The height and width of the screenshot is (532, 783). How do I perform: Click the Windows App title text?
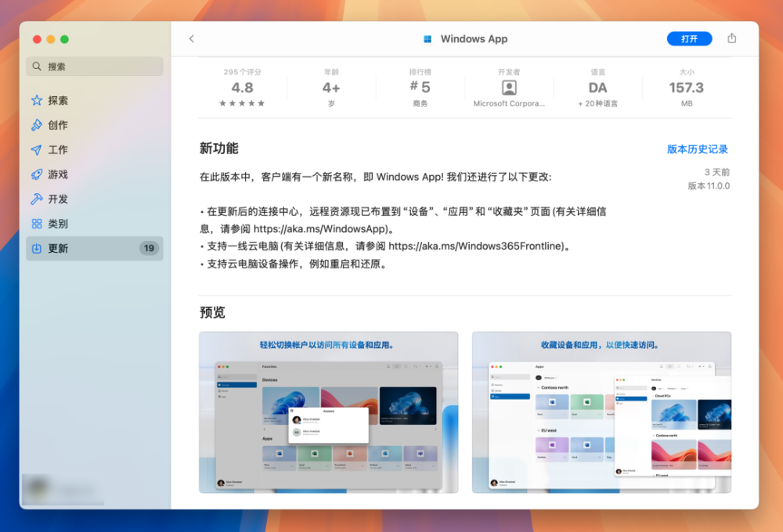point(474,39)
